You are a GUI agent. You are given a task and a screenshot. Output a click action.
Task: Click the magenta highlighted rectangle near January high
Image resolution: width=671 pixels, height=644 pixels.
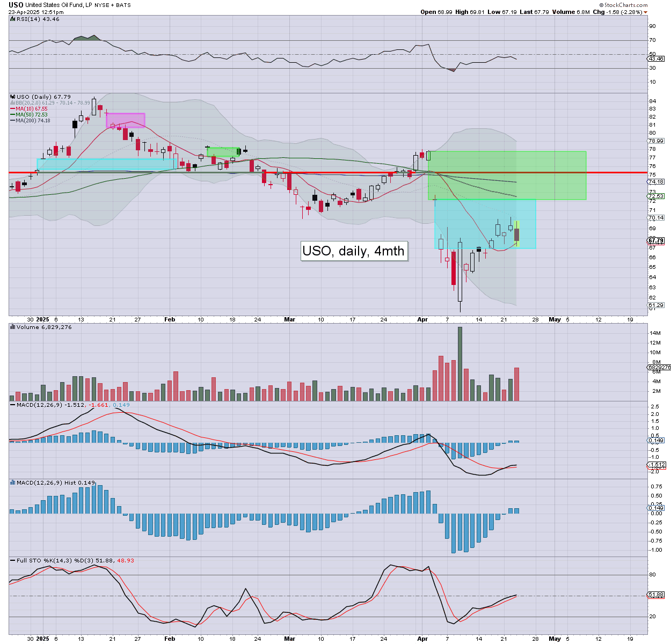(x=126, y=120)
